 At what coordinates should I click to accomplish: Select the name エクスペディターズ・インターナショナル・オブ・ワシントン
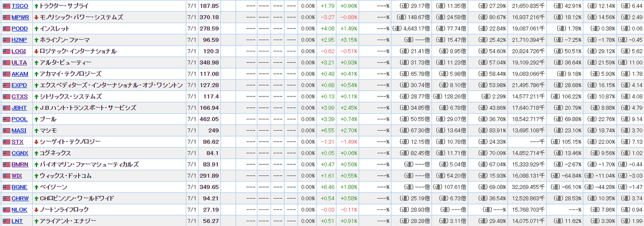click(x=111, y=85)
